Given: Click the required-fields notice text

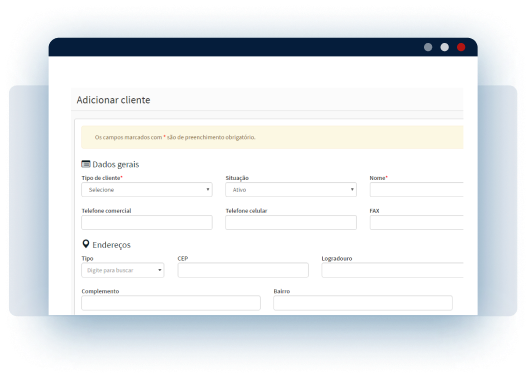Looking at the screenshot, I should click(175, 137).
